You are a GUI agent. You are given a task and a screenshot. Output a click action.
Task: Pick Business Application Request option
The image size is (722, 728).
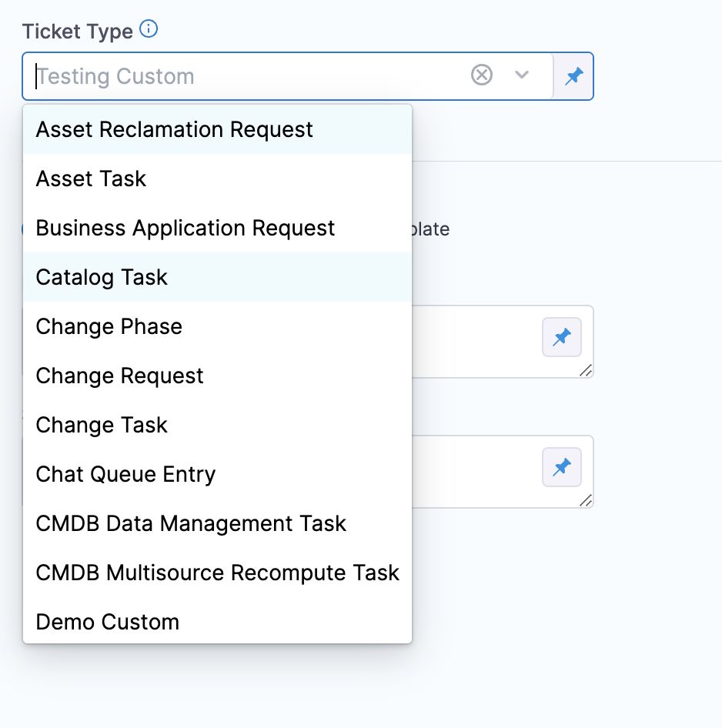coord(186,228)
